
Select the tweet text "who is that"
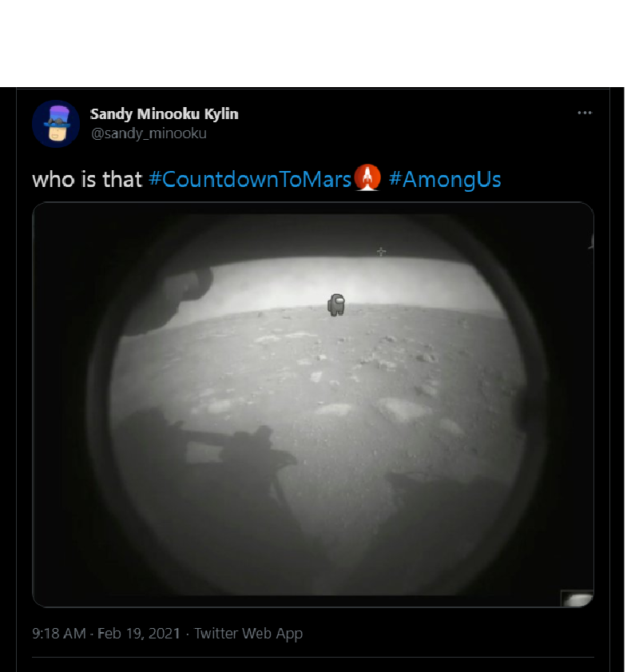click(87, 179)
